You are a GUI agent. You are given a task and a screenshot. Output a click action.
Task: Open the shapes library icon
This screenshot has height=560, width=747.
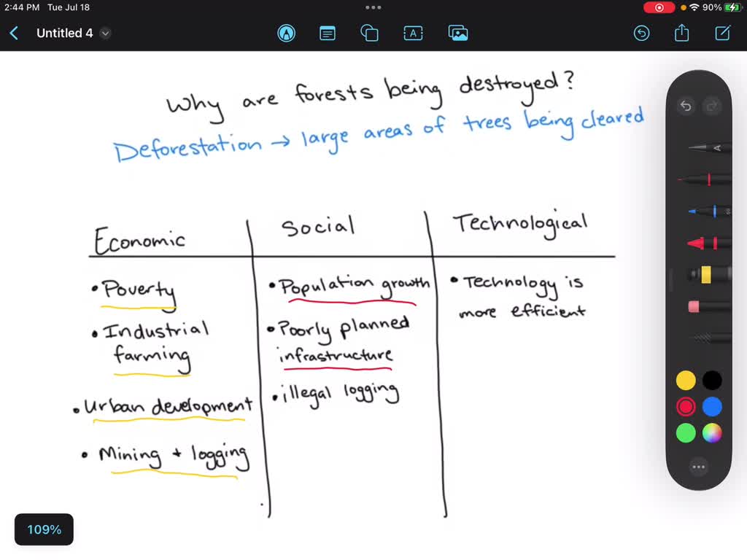point(369,34)
